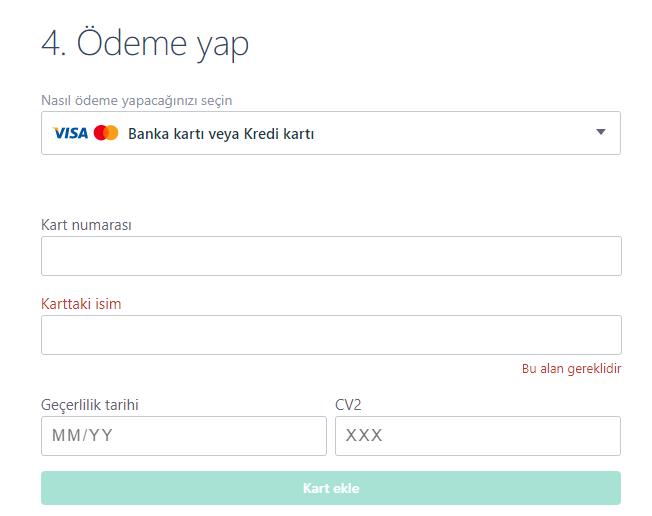The width and height of the screenshot is (652, 516).
Task: Click the XXX placeholder text
Action: point(364,436)
